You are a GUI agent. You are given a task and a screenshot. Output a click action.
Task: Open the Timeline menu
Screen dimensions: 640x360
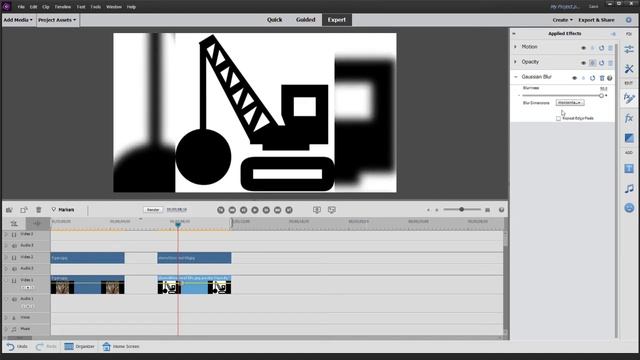(63, 7)
